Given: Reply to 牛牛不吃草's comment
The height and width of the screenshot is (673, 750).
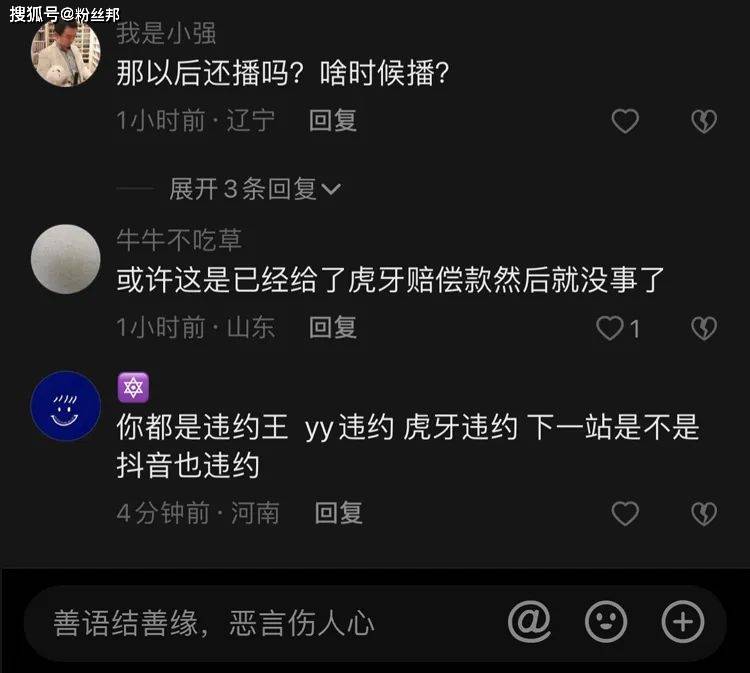Looking at the screenshot, I should pos(333,328).
